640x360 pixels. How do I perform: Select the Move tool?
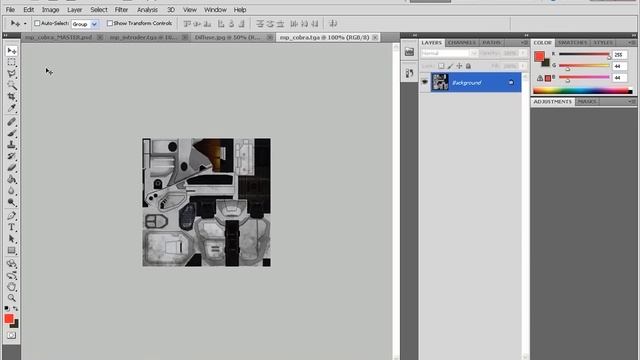(x=11, y=51)
